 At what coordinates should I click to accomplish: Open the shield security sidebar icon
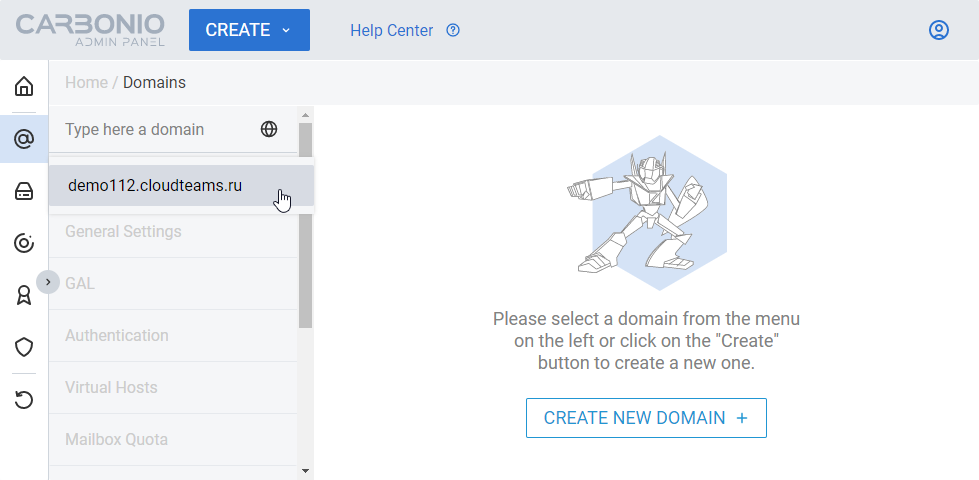click(x=24, y=347)
